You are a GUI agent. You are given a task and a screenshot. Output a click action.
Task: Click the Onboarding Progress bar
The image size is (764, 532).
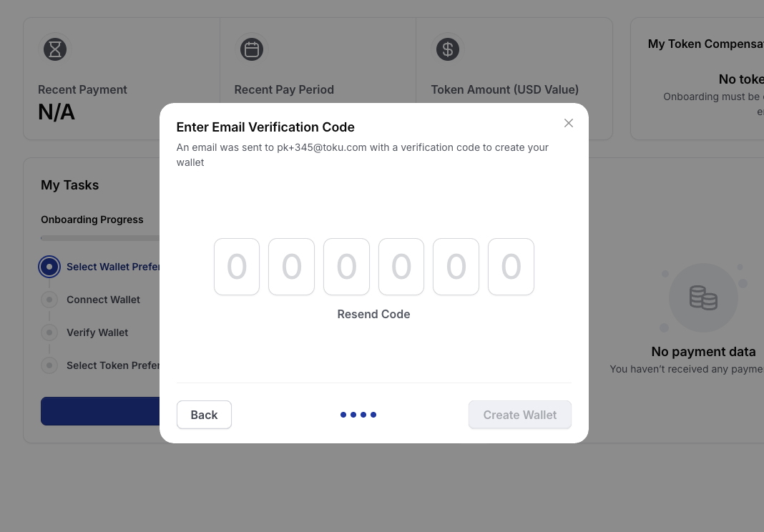tap(100, 238)
